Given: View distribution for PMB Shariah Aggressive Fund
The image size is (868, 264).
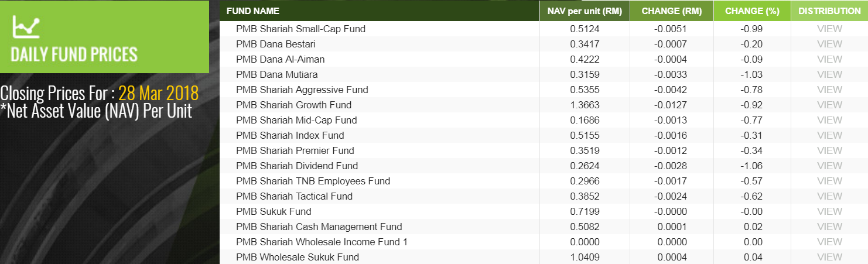Looking at the screenshot, I should pos(829,90).
